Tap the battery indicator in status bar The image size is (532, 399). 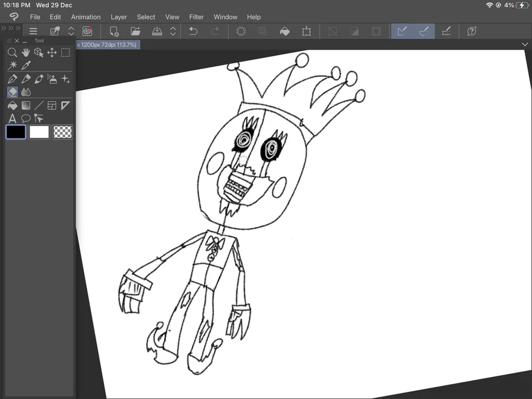[x=521, y=5]
